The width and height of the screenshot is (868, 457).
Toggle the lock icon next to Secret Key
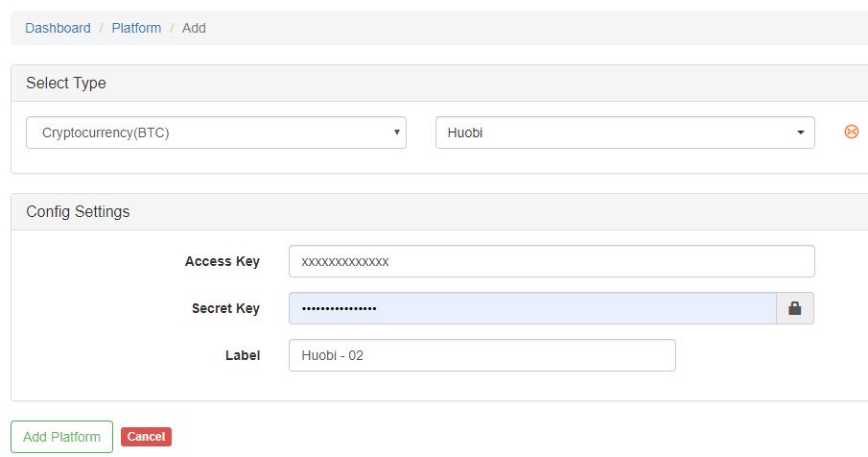795,308
